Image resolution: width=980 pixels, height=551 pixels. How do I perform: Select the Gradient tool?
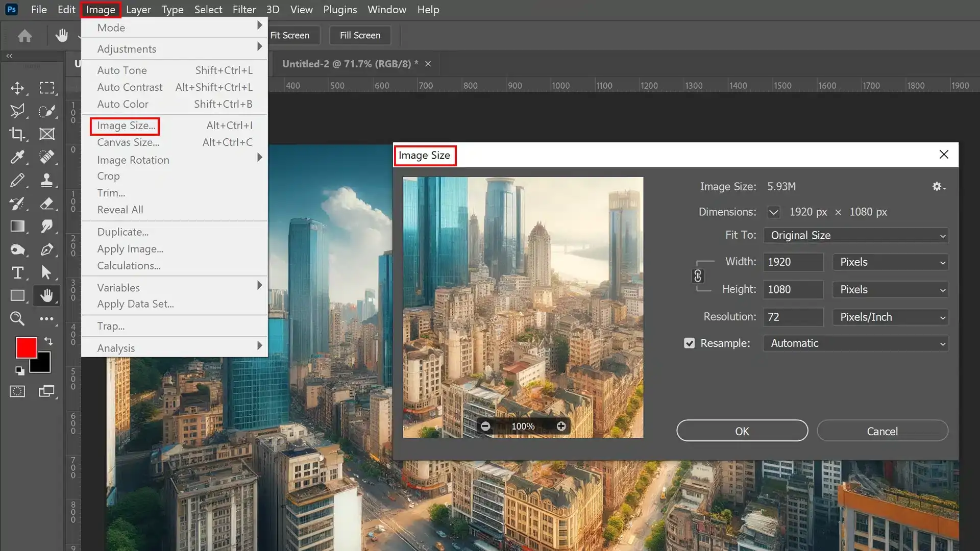click(17, 227)
